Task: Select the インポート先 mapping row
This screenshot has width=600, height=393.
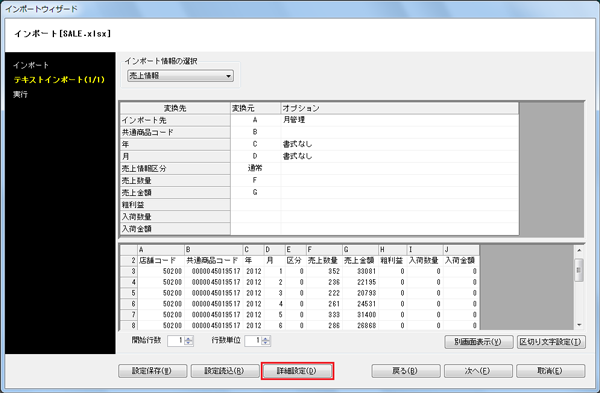Action: (x=319, y=120)
